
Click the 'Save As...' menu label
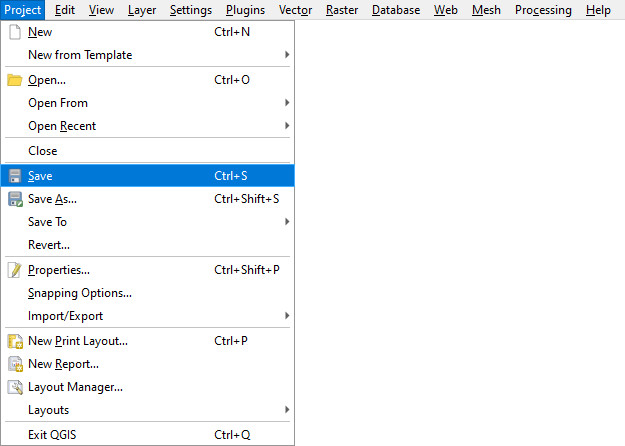52,199
